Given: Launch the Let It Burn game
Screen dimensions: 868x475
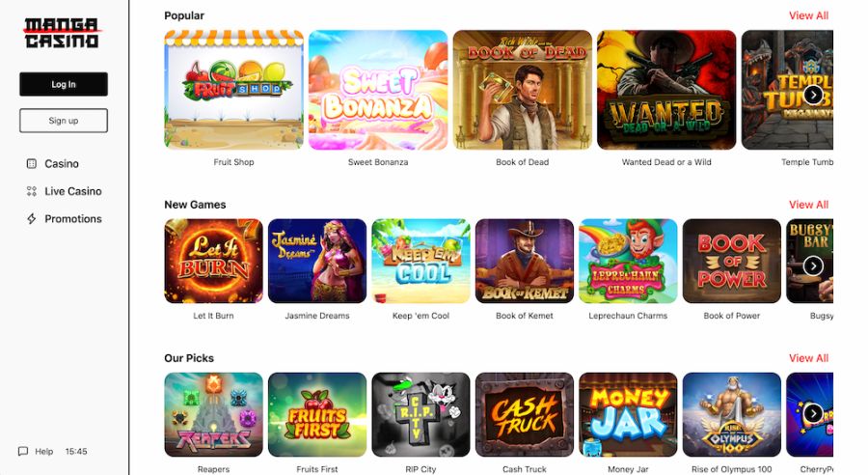Looking at the screenshot, I should (214, 261).
